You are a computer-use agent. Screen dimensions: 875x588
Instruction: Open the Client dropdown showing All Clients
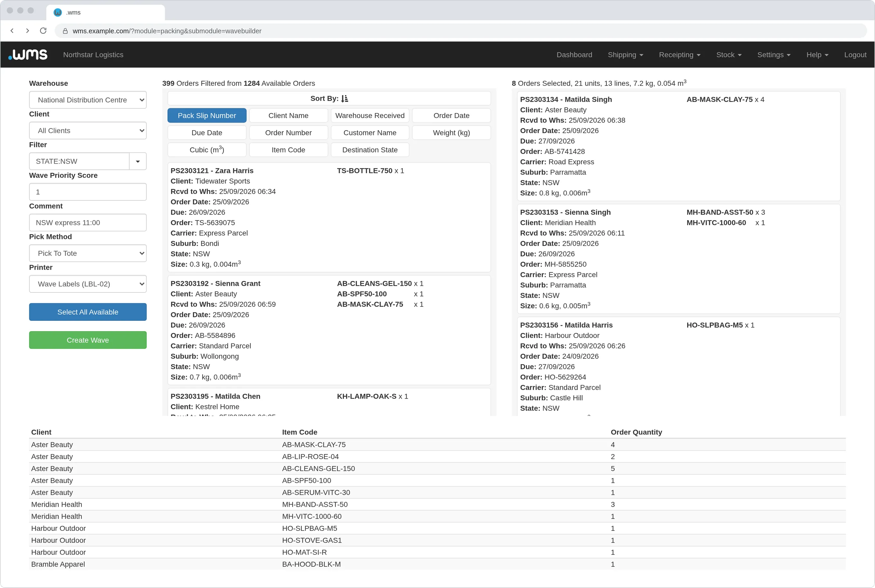click(88, 131)
